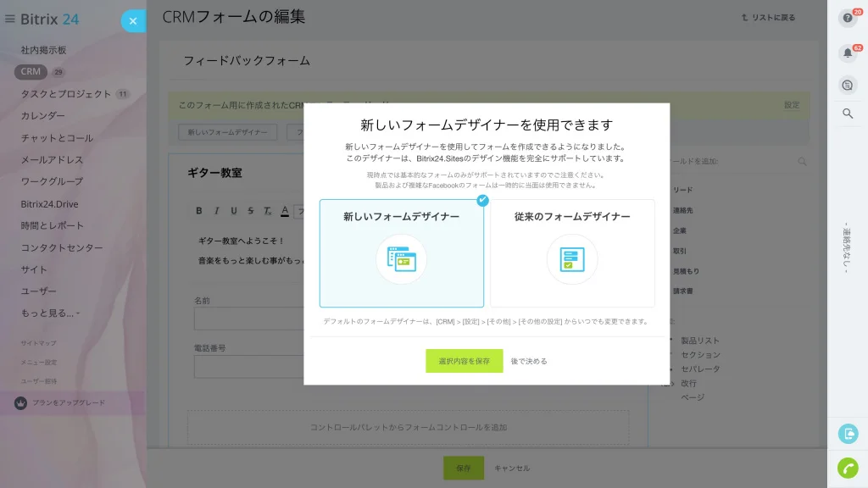868x488 pixels.
Task: Click the green phone call button
Action: pyautogui.click(x=848, y=468)
